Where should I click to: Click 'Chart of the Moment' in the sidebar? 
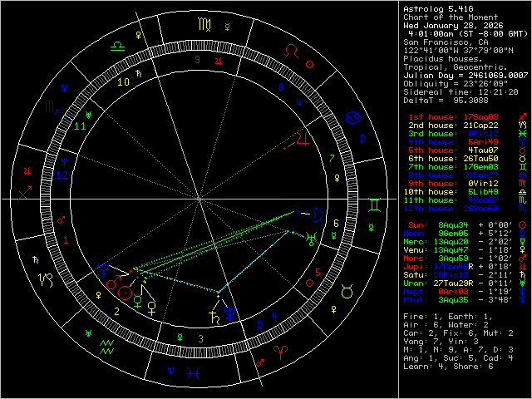coord(451,17)
